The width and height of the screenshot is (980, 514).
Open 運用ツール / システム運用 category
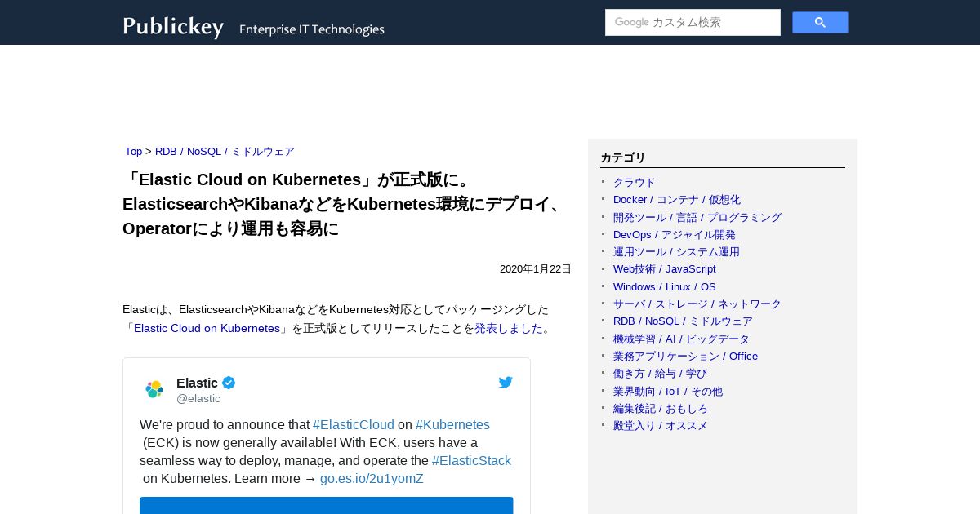pos(676,252)
